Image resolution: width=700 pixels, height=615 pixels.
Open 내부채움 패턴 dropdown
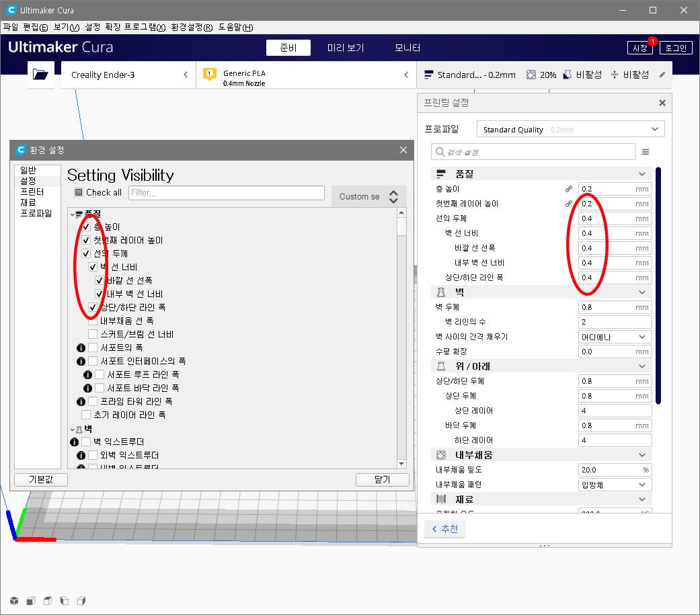(x=615, y=485)
